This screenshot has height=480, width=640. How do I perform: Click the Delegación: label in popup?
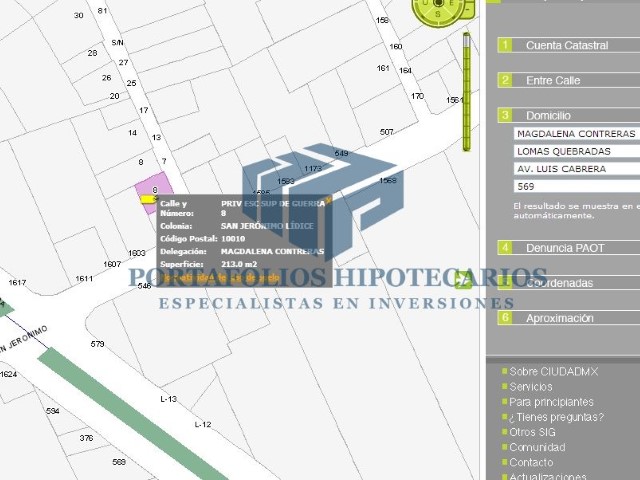point(183,251)
